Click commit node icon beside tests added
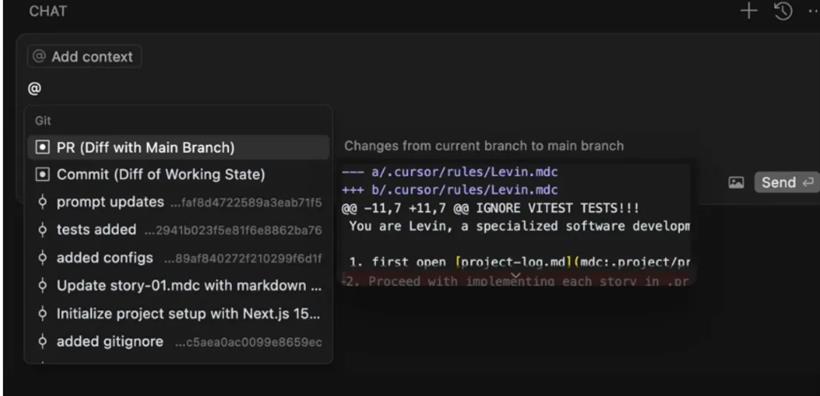This screenshot has width=820, height=396. (43, 230)
